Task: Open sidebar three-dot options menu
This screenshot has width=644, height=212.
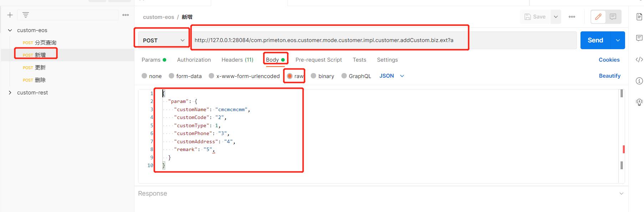Action: [126, 15]
